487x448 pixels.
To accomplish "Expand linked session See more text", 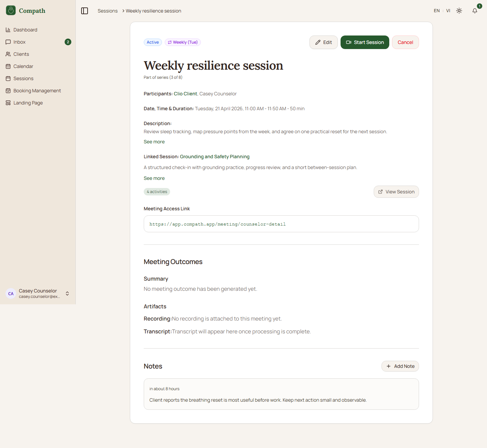I will coord(154,178).
